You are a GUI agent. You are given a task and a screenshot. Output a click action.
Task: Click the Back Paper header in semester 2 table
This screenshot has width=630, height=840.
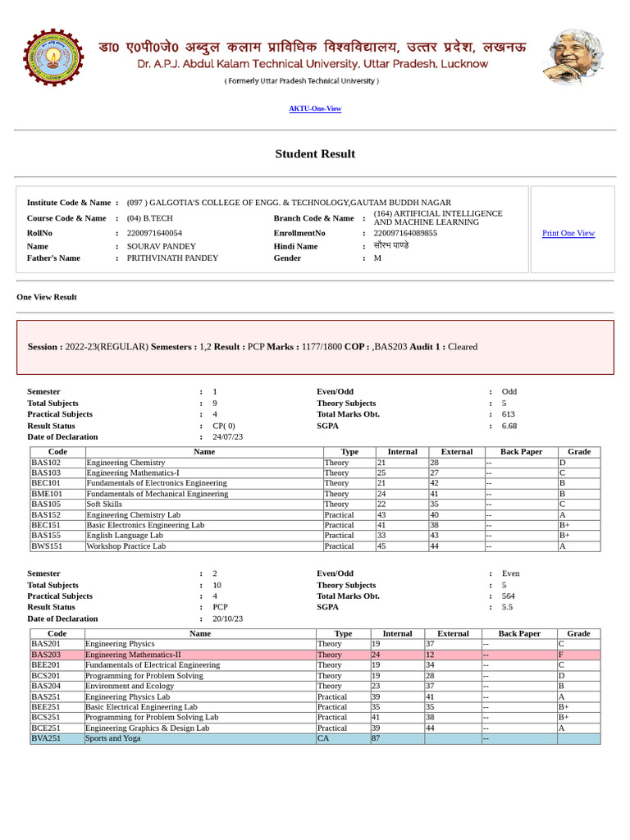519,633
